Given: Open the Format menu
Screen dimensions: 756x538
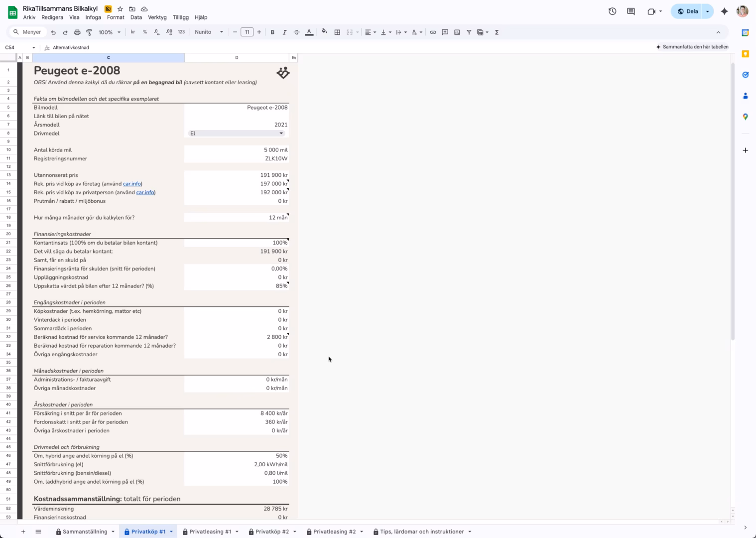Looking at the screenshot, I should click(x=116, y=17).
